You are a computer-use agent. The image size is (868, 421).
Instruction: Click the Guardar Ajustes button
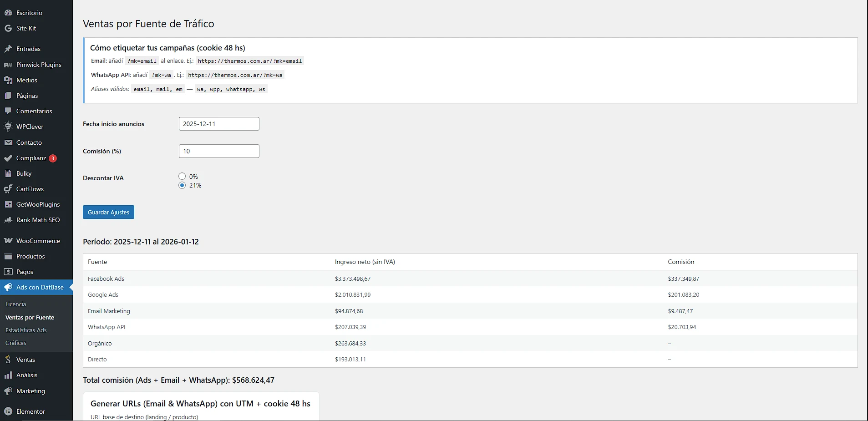click(108, 212)
